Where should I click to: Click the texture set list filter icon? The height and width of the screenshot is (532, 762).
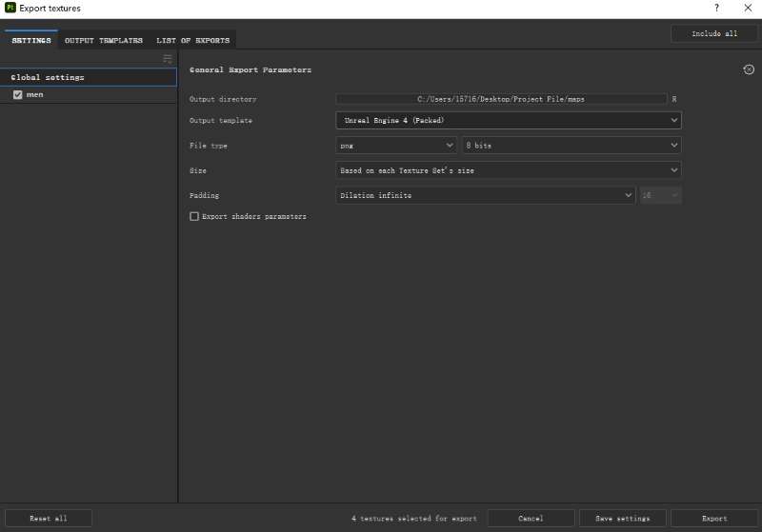(x=168, y=59)
